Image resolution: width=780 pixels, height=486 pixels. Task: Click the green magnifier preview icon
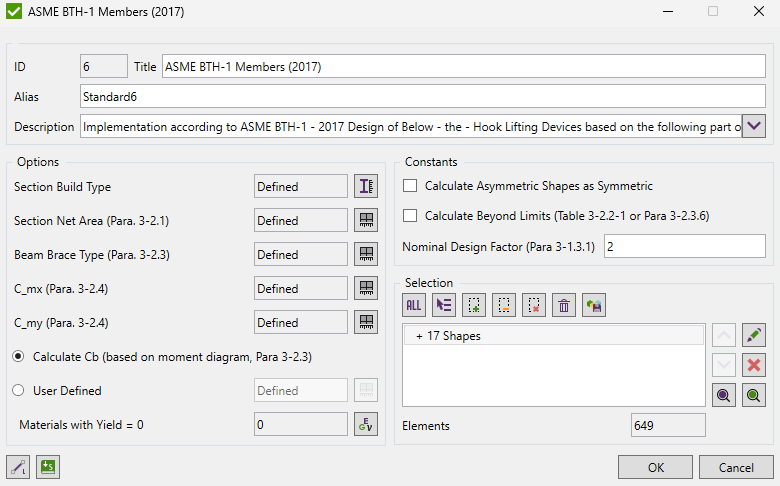point(755,396)
